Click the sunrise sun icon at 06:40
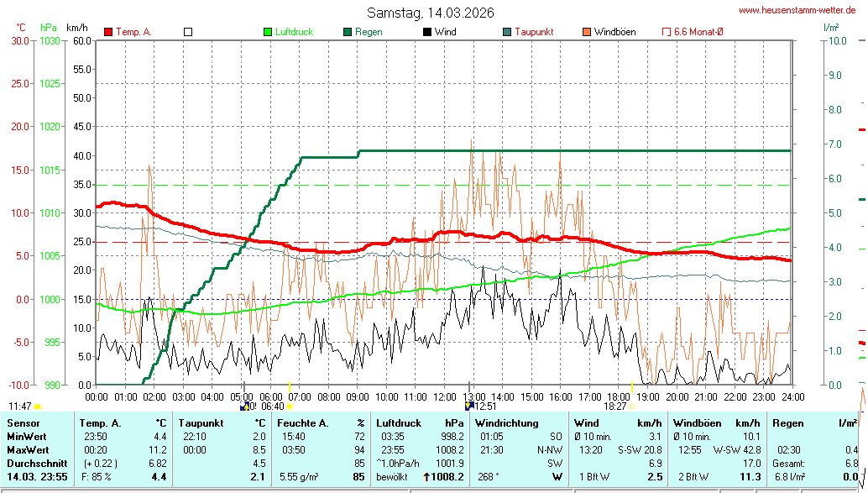 290,406
